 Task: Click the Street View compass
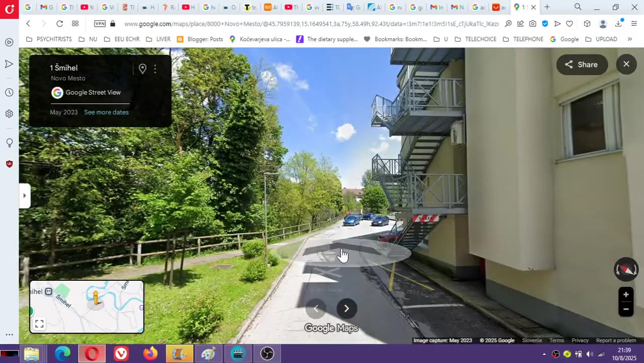click(626, 269)
